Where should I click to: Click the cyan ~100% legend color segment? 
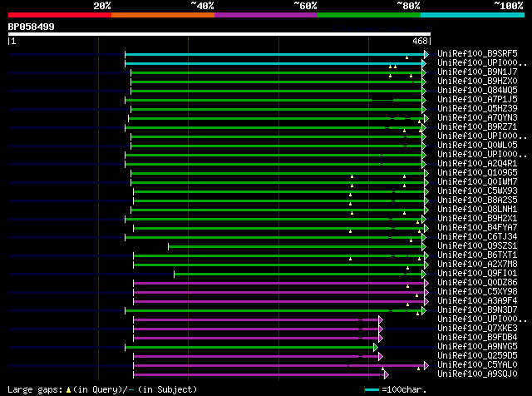[x=473, y=15]
